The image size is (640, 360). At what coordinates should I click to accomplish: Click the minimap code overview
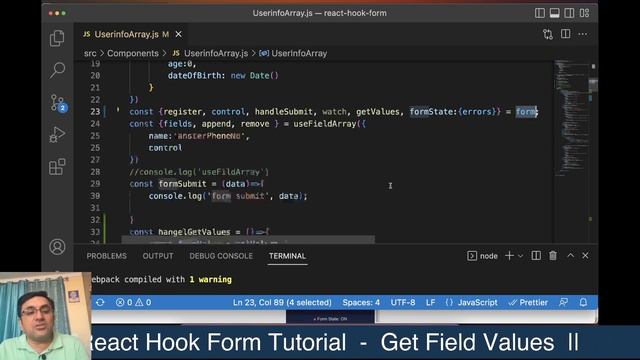point(571,118)
